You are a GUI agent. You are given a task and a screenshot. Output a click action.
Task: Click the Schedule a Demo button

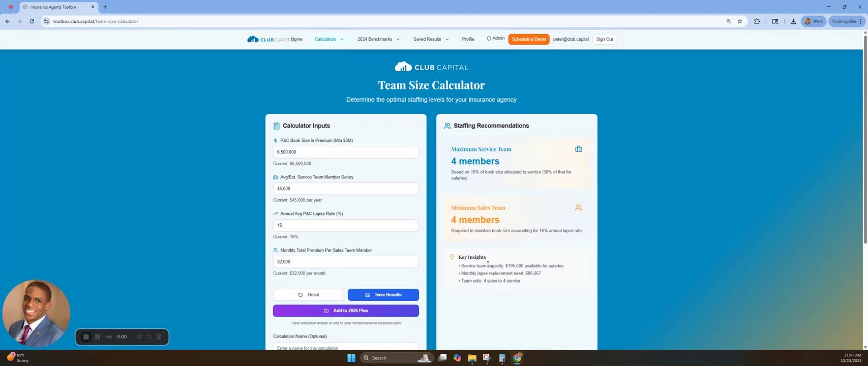coord(529,39)
